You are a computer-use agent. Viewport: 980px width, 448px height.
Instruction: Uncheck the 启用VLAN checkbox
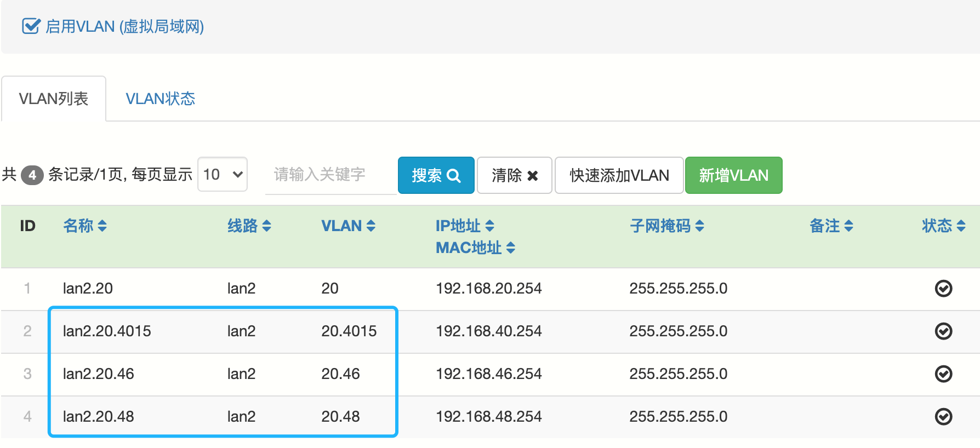click(31, 26)
